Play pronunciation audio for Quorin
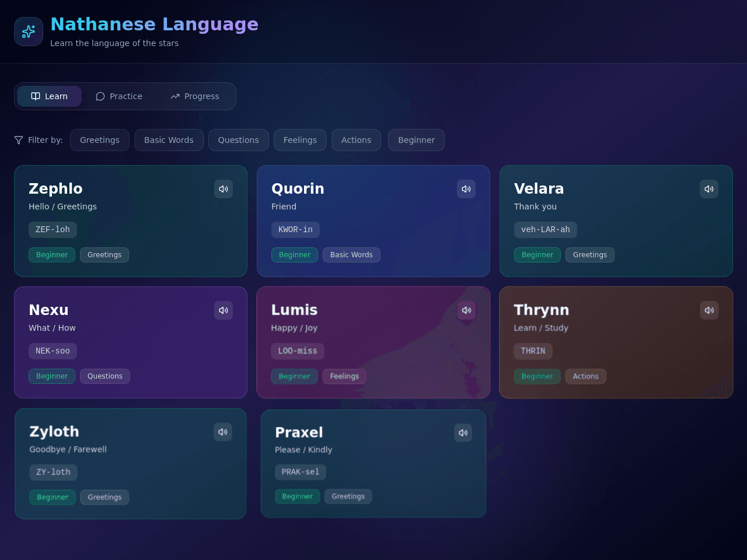The height and width of the screenshot is (560, 747). pos(466,189)
